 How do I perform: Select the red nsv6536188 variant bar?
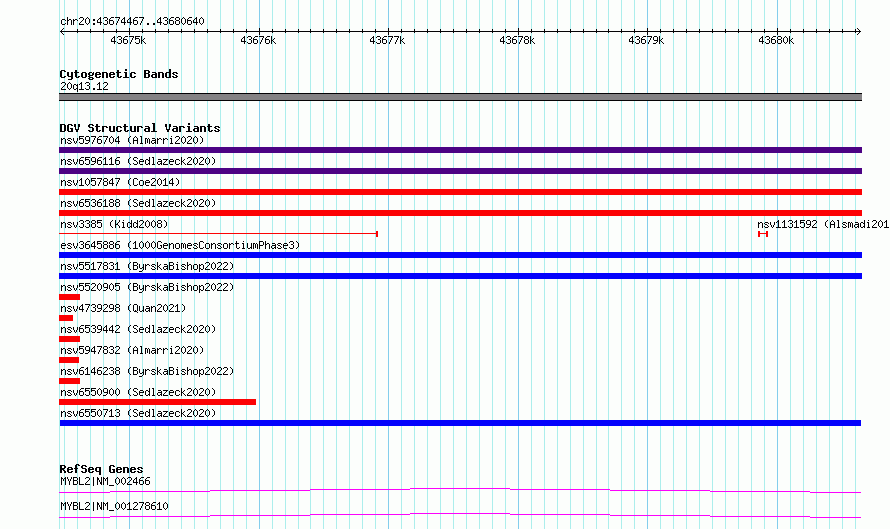460,213
